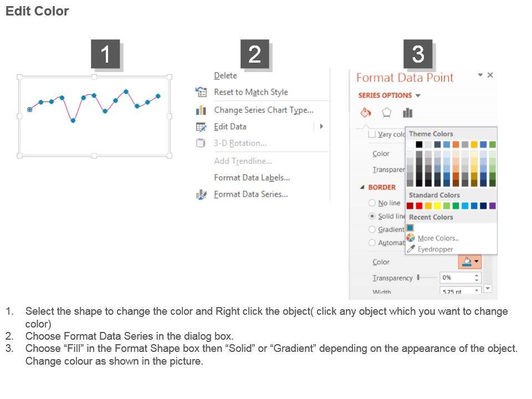Screen dimensions: 532x399
Task: Pick the purple standard color swatch
Action: point(492,206)
